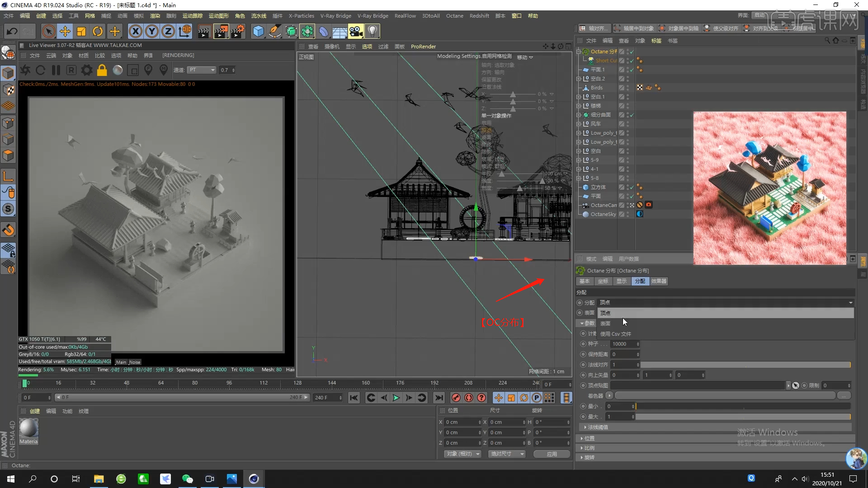Screen dimensions: 868x488
Task: Click the 应用 apply button
Action: pyautogui.click(x=552, y=454)
